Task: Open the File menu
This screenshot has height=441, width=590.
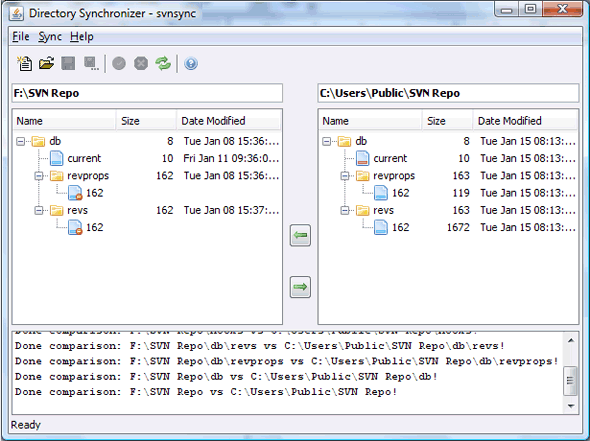Action: 21,36
